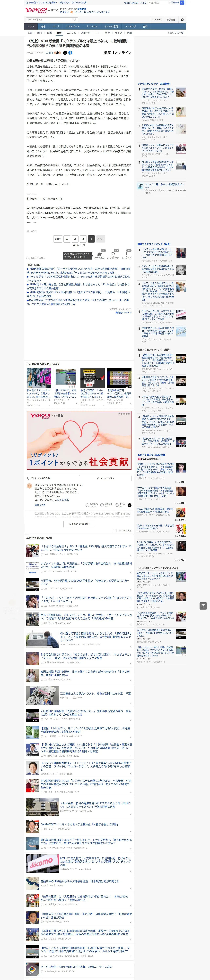Toggle the コメント非表示 checkbox
210x980 pixels.
tap(115, 530)
